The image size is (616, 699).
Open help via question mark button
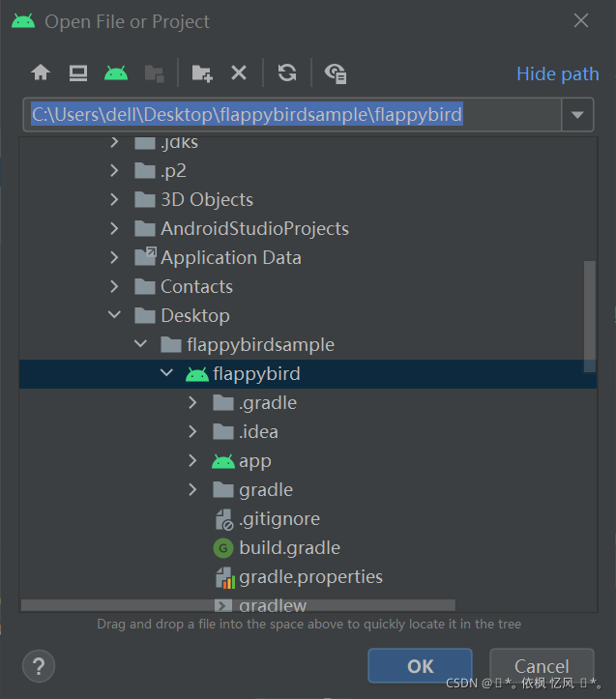[x=39, y=666]
